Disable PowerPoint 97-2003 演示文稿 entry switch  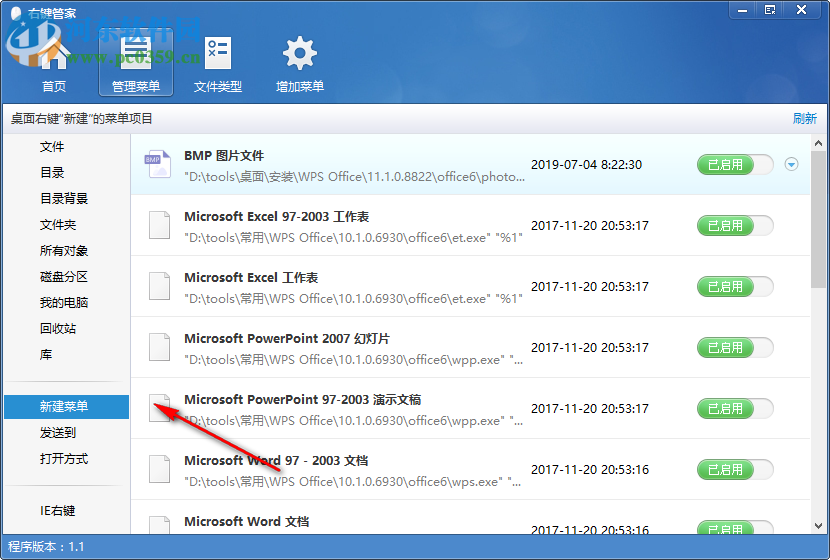(x=735, y=408)
